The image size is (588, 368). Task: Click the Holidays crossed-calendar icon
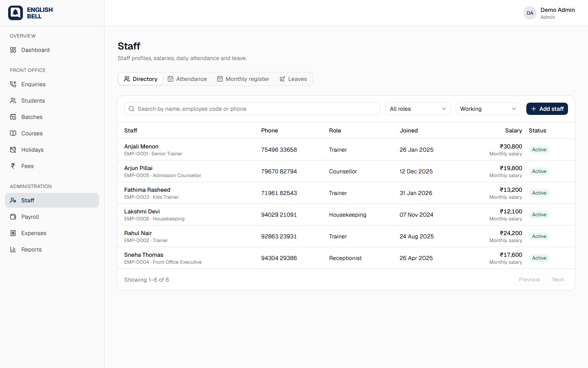pyautogui.click(x=13, y=150)
